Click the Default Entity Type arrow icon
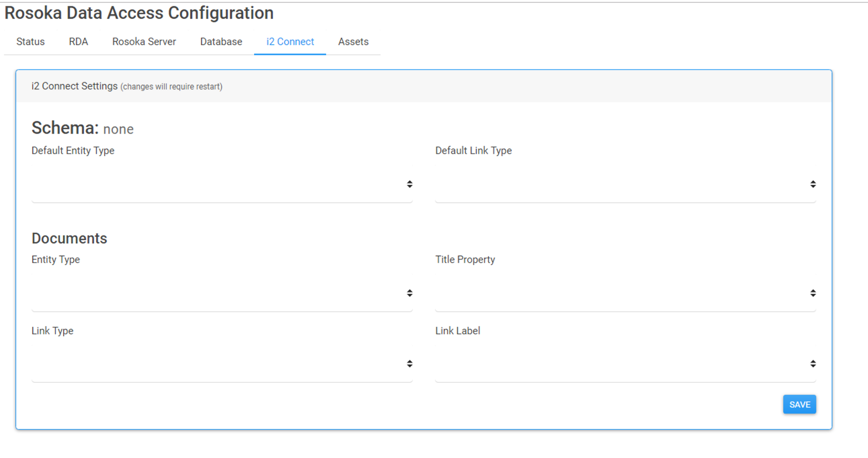The height and width of the screenshot is (458, 868). pos(410,184)
